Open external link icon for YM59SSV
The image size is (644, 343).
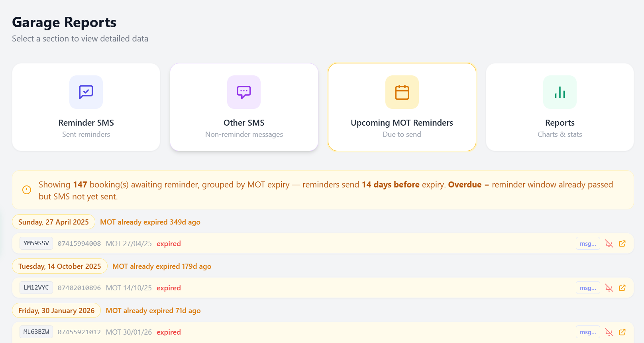click(x=622, y=244)
